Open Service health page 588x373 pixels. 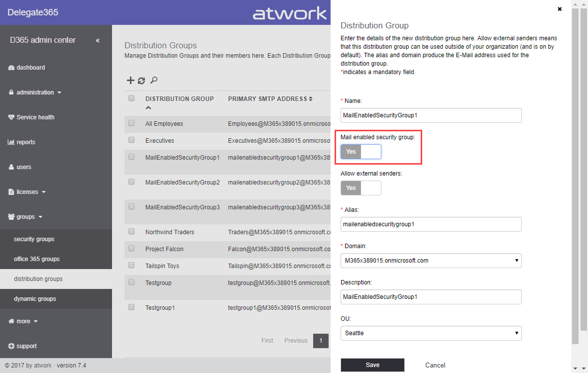coord(35,117)
